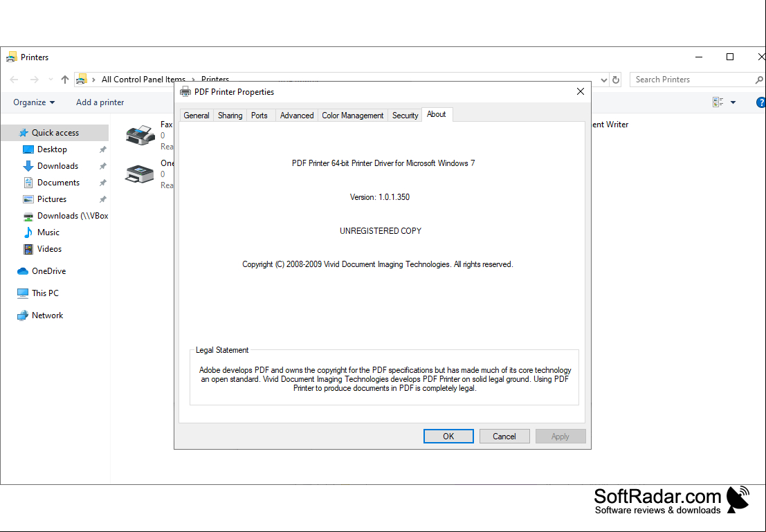The image size is (766, 532).
Task: Open the blue Help icon
Action: [761, 102]
